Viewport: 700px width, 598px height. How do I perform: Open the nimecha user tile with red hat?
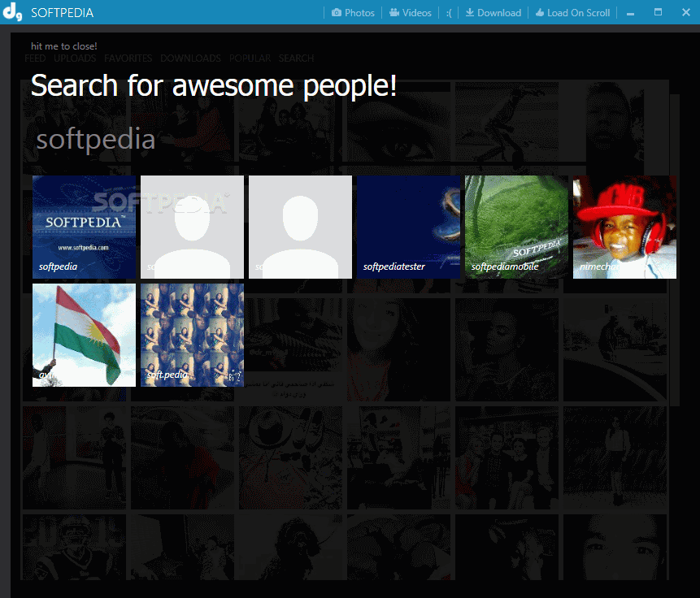tap(624, 227)
